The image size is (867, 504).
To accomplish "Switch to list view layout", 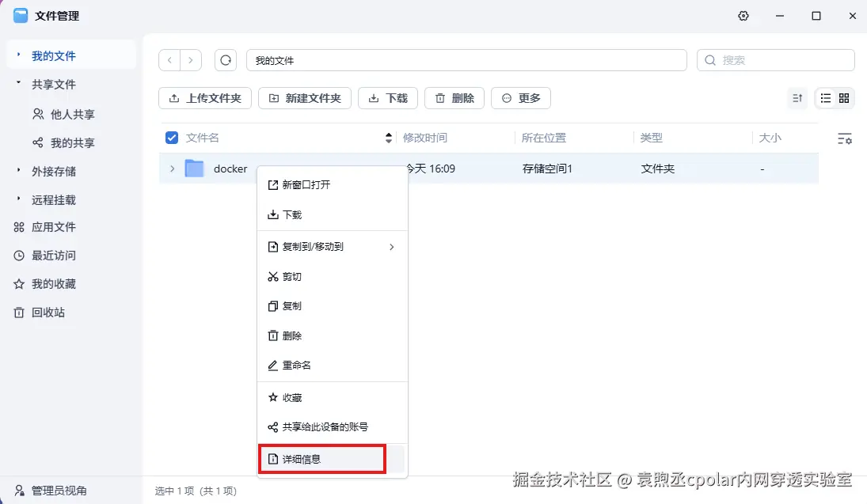I will [x=826, y=98].
